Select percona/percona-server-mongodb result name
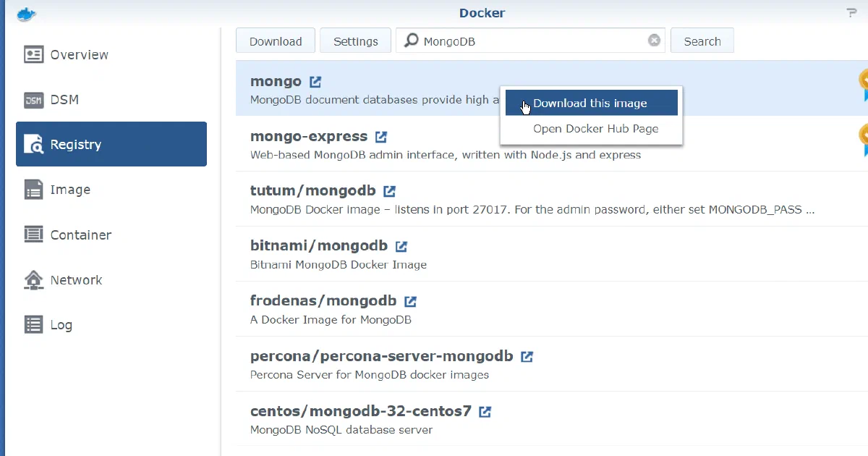The image size is (868, 456). point(382,356)
